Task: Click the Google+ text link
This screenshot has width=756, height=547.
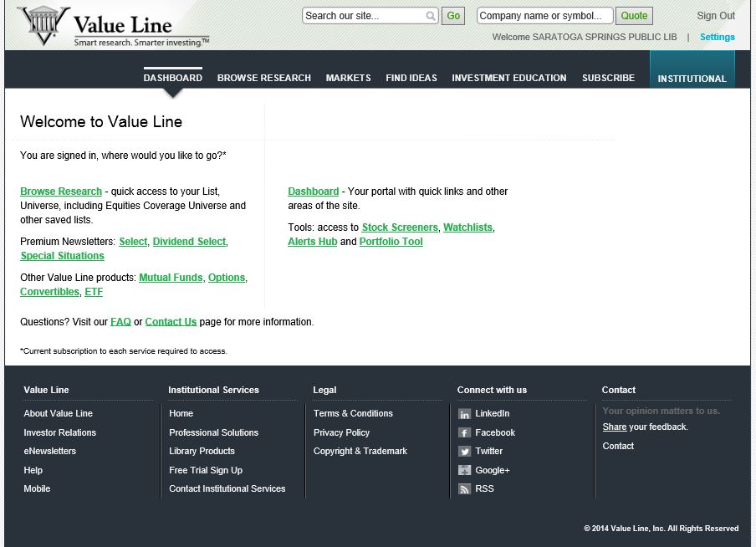Action: pos(493,470)
